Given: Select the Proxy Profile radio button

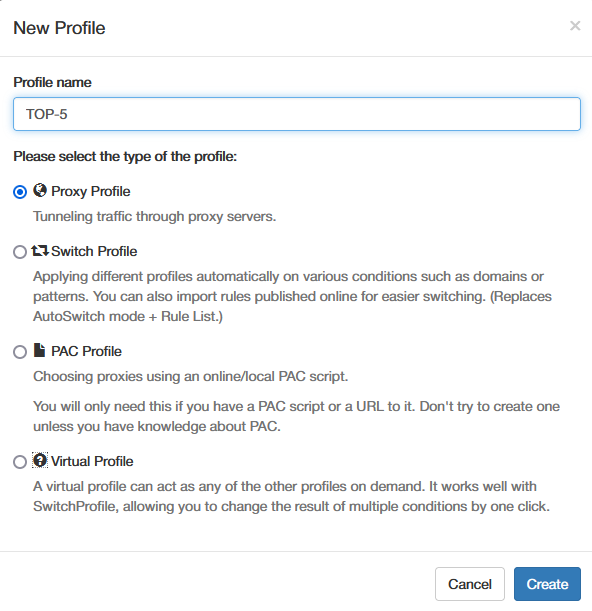Looking at the screenshot, I should pyautogui.click(x=20, y=192).
